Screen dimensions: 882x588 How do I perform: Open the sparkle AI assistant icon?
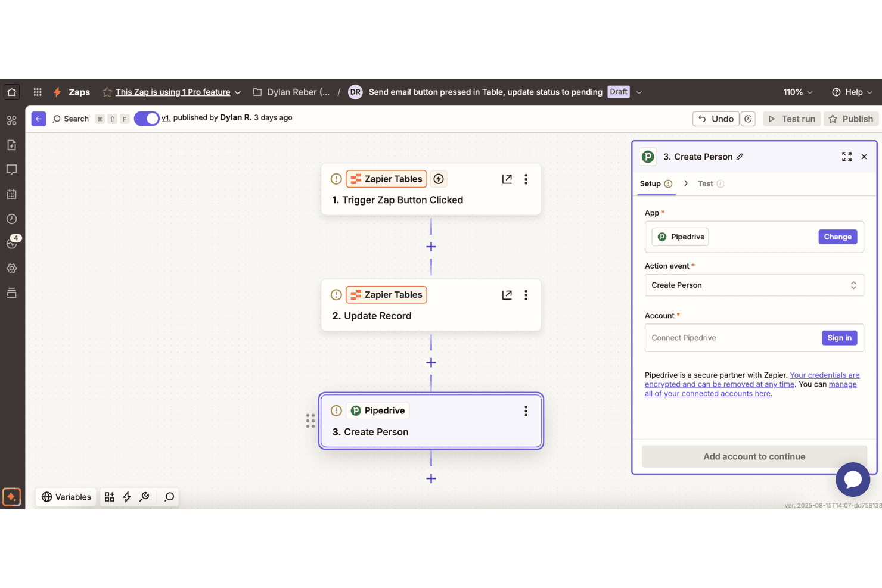click(x=12, y=497)
